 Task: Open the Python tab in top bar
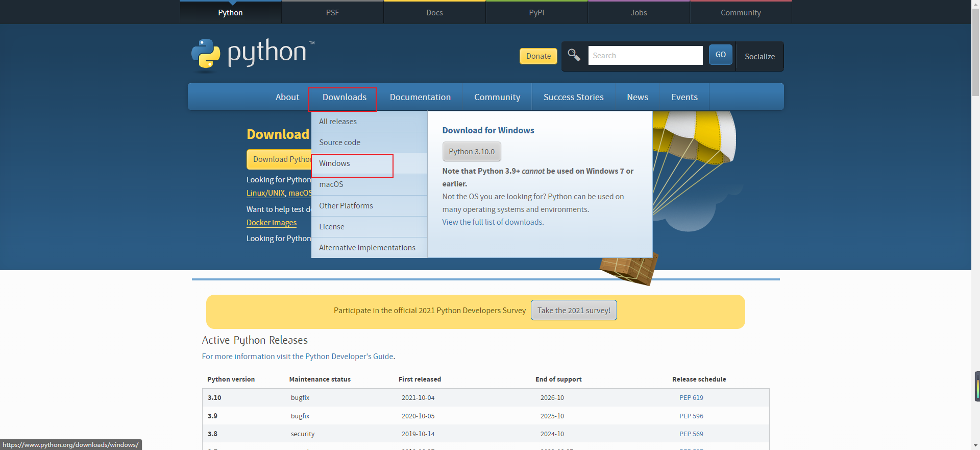(230, 12)
